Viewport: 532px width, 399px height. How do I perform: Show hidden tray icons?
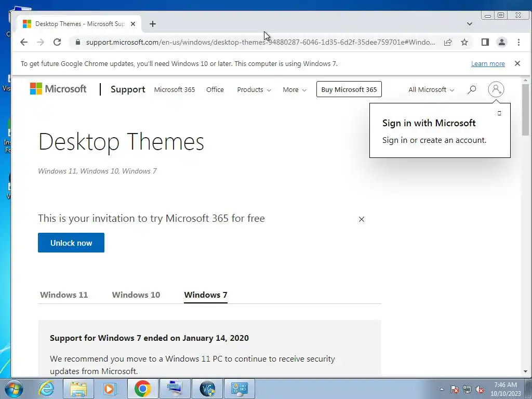(442, 389)
